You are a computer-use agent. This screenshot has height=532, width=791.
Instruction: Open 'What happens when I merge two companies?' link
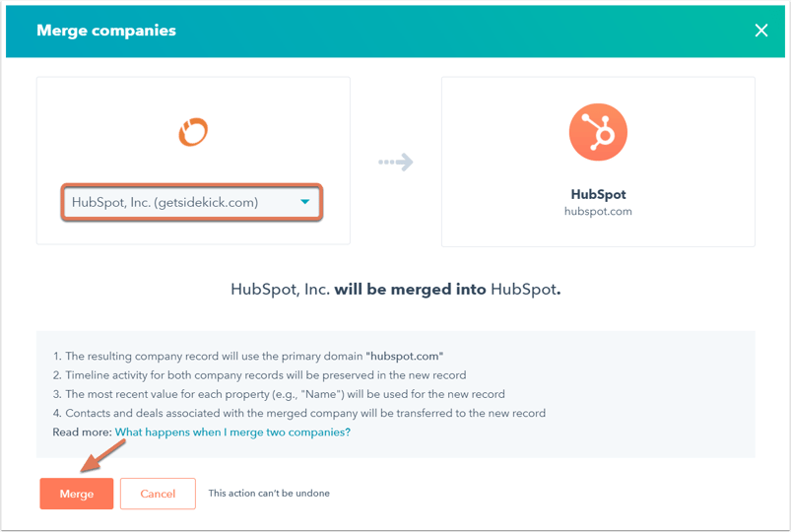tap(232, 432)
